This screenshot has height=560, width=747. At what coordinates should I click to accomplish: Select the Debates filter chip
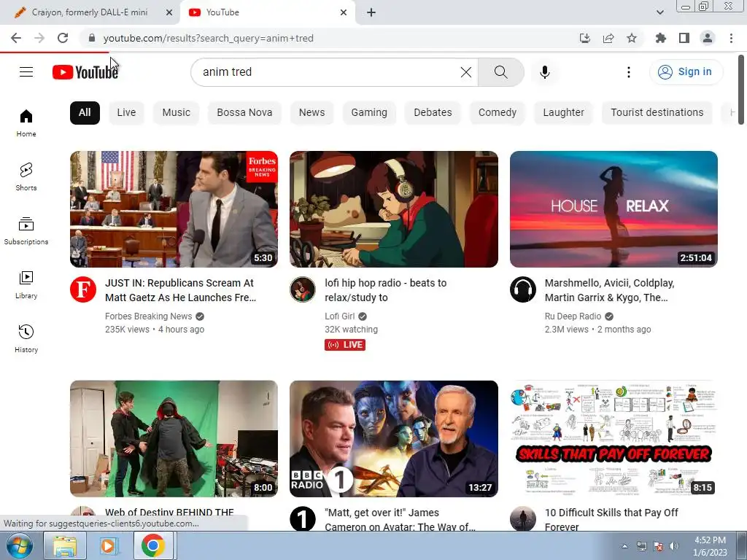click(433, 113)
